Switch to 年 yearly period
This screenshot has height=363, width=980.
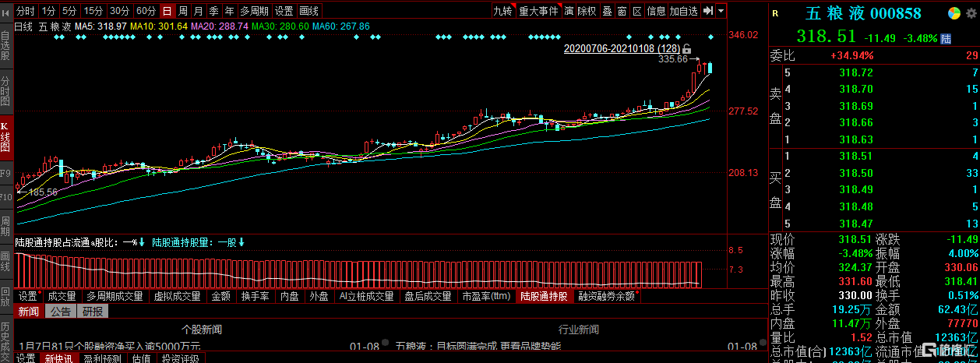229,11
